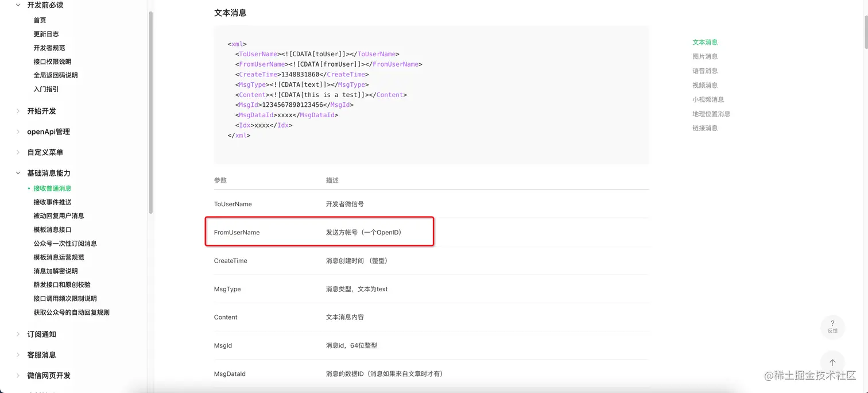The height and width of the screenshot is (393, 868).
Task: Open 全局返回码说明 page
Action: (x=56, y=75)
